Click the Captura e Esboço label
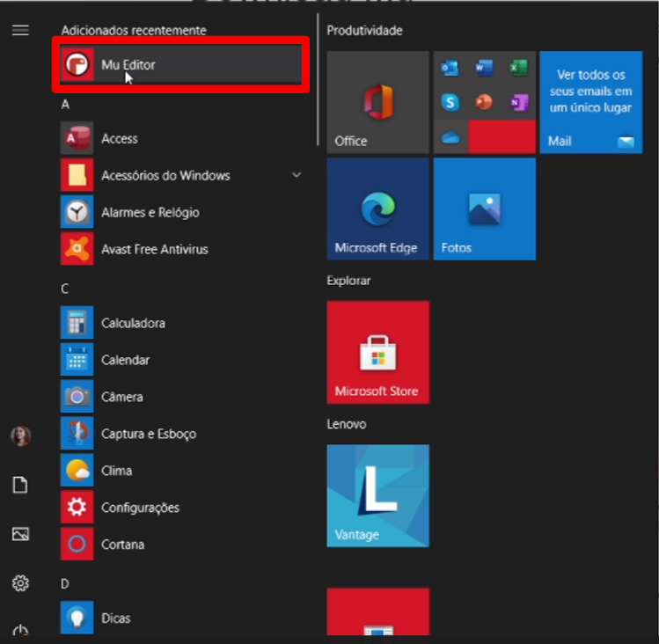 pos(149,434)
